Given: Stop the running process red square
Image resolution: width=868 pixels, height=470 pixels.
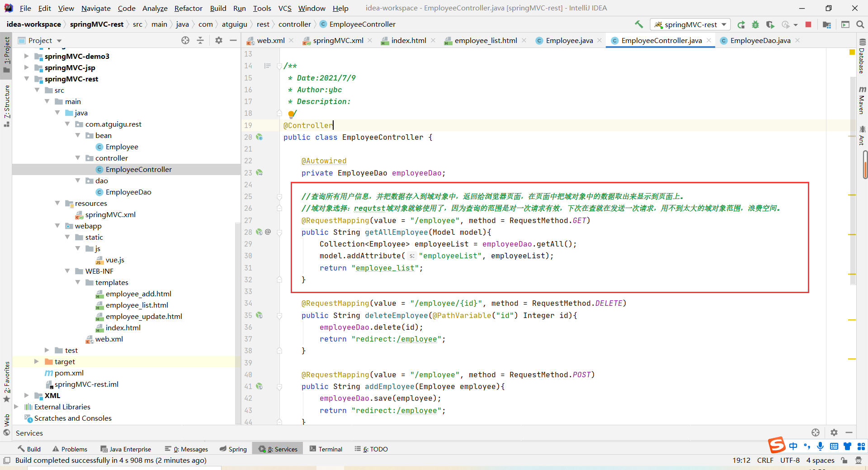Looking at the screenshot, I should click(x=808, y=24).
